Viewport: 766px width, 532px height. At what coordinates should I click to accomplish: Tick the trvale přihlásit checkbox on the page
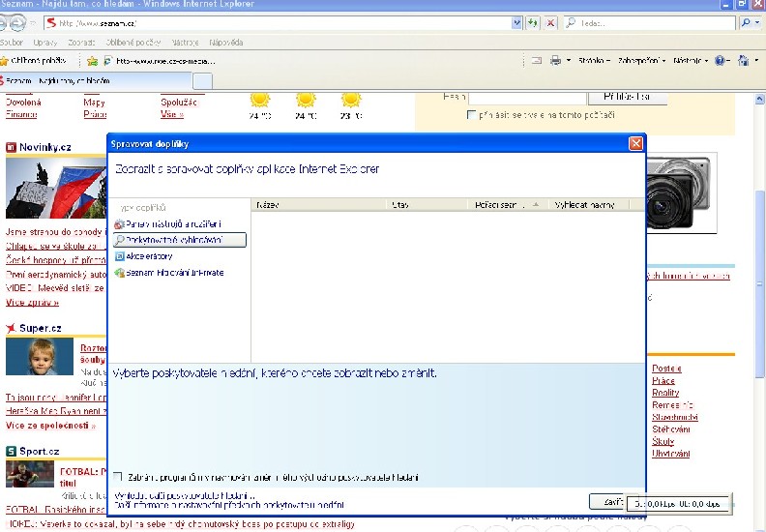pos(471,115)
